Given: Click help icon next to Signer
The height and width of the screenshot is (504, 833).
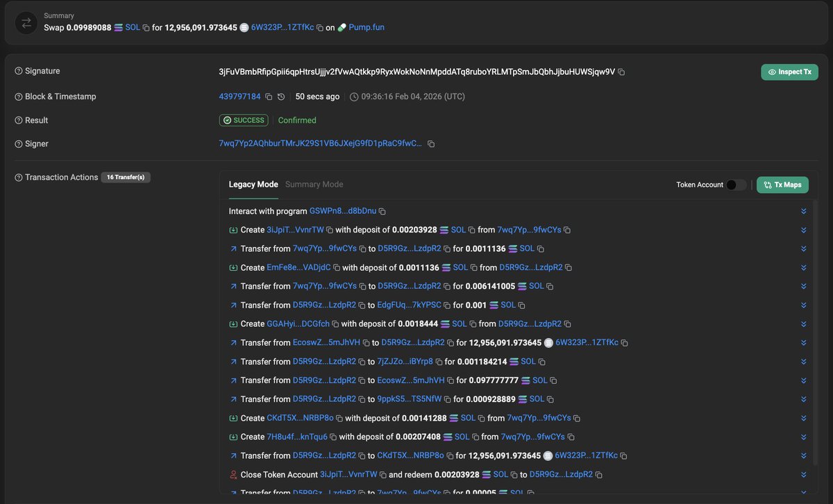Looking at the screenshot, I should [19, 144].
